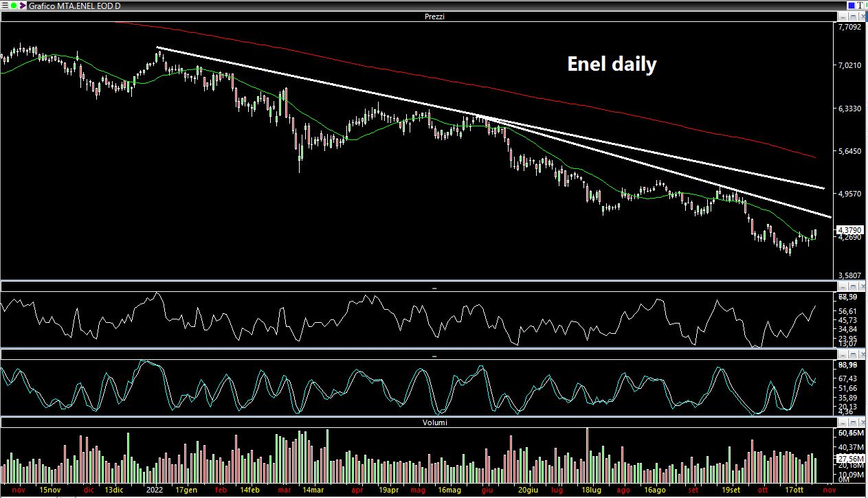This screenshot has width=868, height=498.
Task: Click the red set month label
Action: (694, 490)
